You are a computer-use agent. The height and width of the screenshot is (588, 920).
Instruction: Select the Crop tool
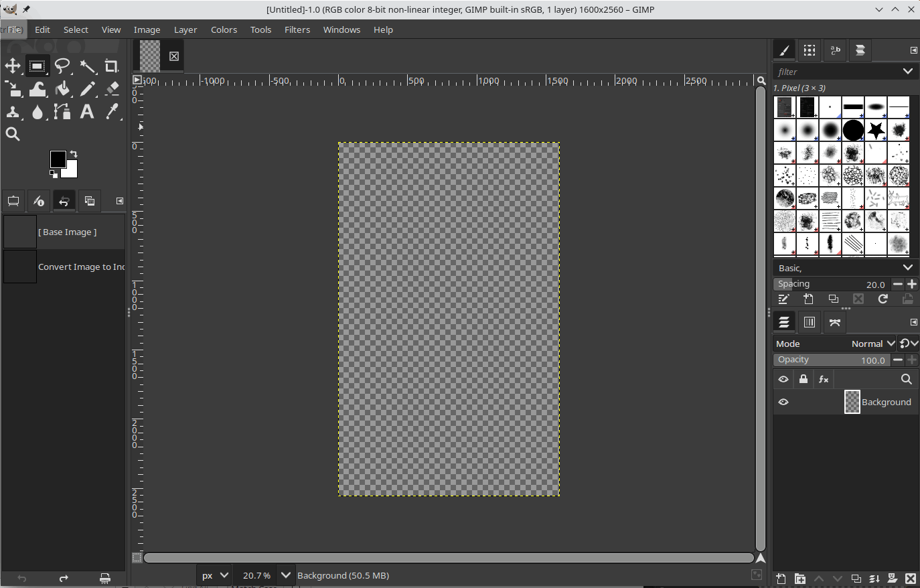tap(112, 66)
